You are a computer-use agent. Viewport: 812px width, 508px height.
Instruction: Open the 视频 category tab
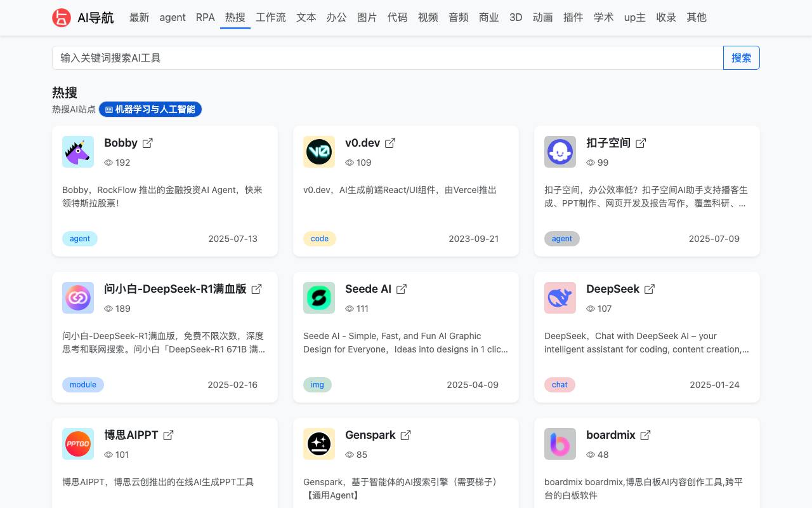[x=428, y=18]
